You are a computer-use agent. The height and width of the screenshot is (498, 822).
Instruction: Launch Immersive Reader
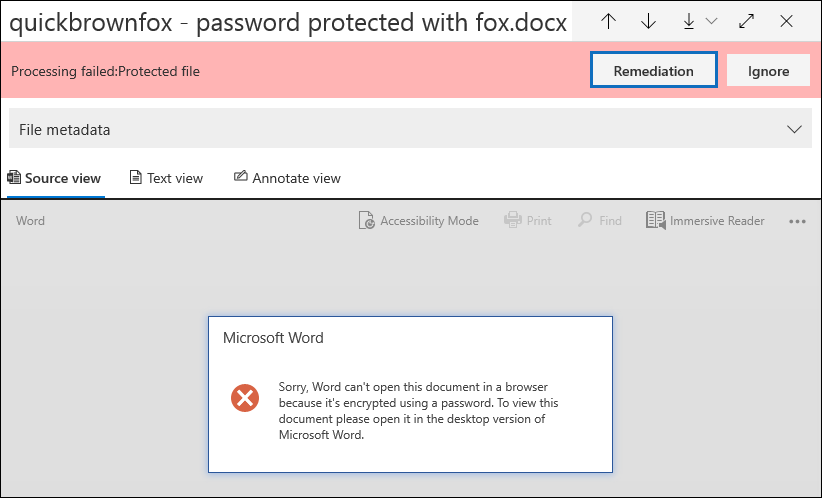(705, 221)
